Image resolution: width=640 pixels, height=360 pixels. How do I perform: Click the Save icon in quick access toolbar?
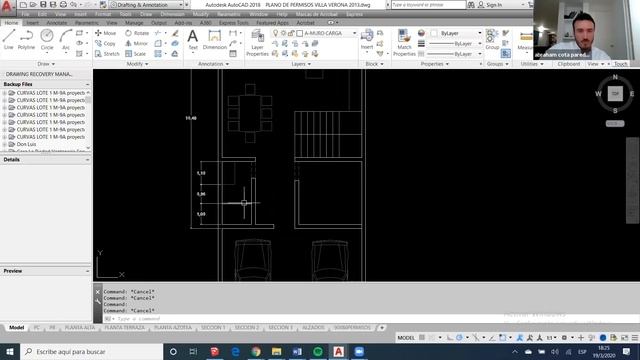pos(43,5)
